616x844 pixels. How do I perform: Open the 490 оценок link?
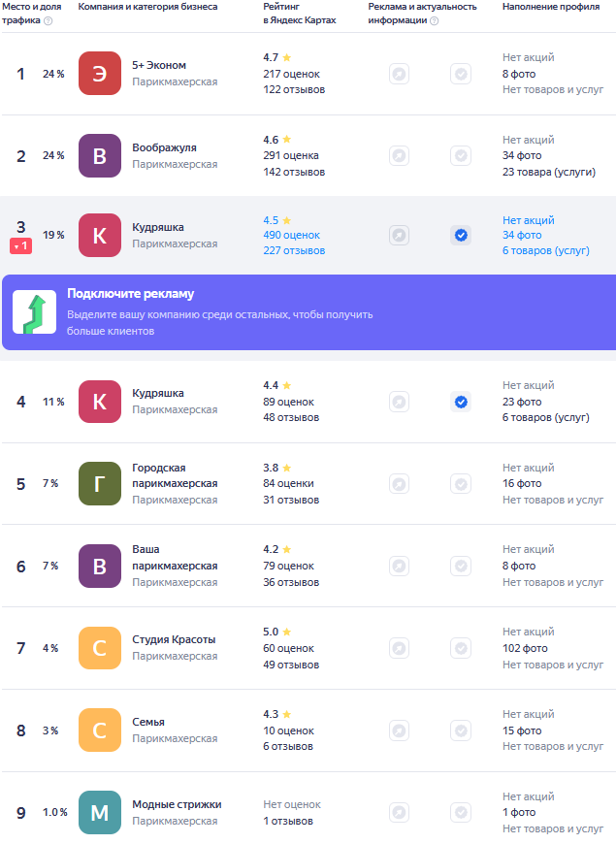(x=291, y=235)
